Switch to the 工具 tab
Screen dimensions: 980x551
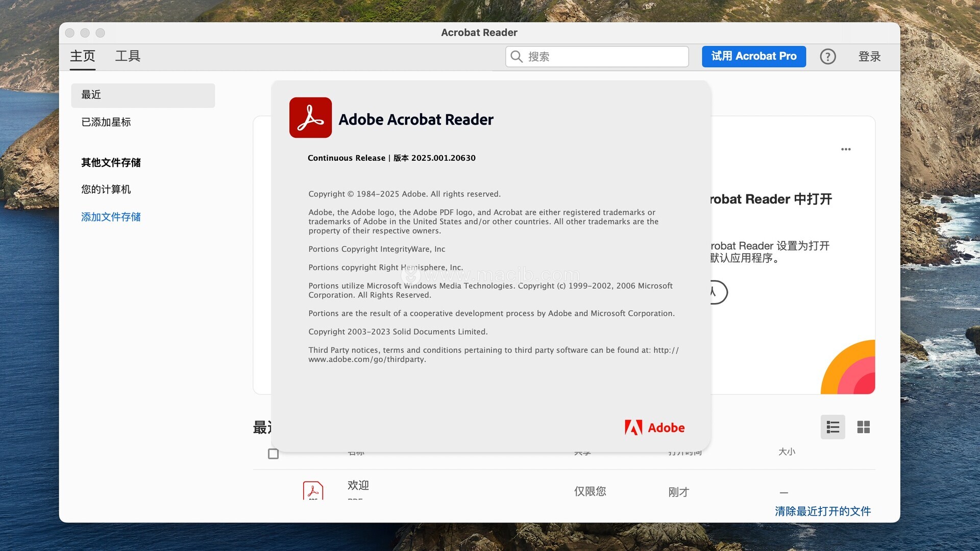coord(128,56)
